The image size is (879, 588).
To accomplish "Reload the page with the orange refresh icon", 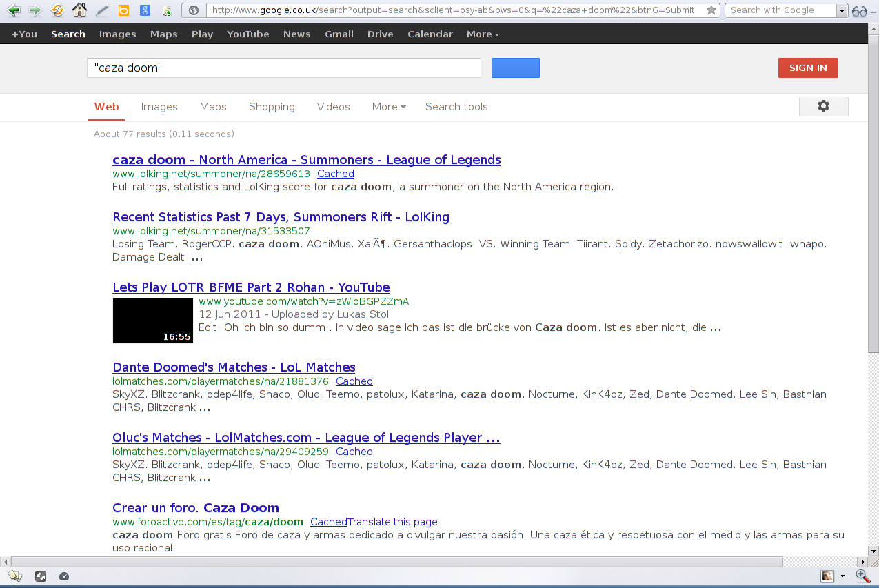I will (58, 10).
